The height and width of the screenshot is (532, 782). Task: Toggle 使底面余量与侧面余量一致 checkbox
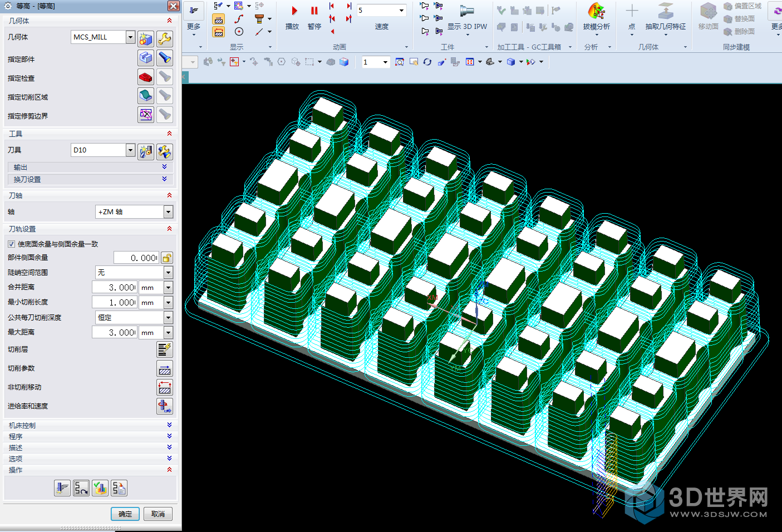coord(11,244)
